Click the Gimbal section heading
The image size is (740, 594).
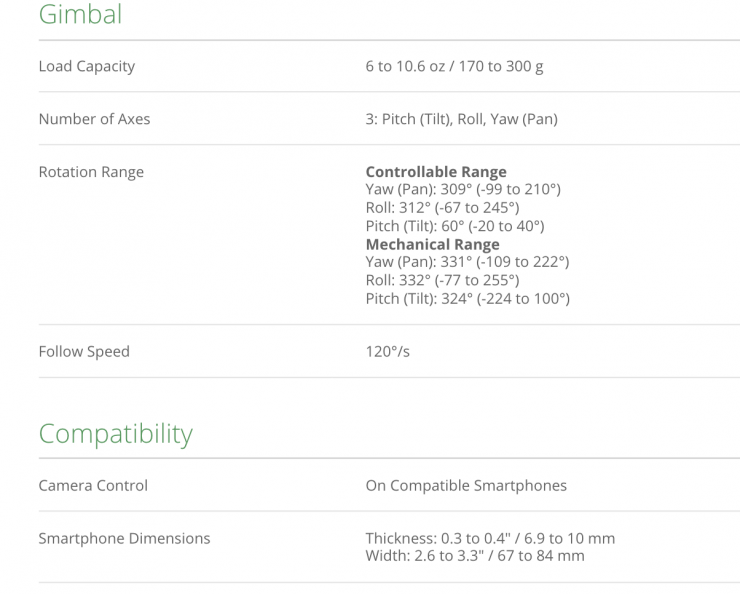click(80, 15)
